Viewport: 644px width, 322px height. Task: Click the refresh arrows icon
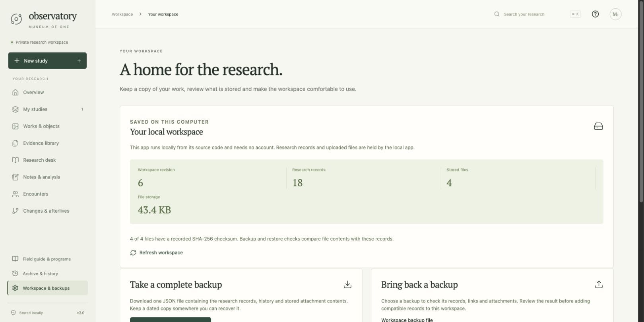(133, 253)
